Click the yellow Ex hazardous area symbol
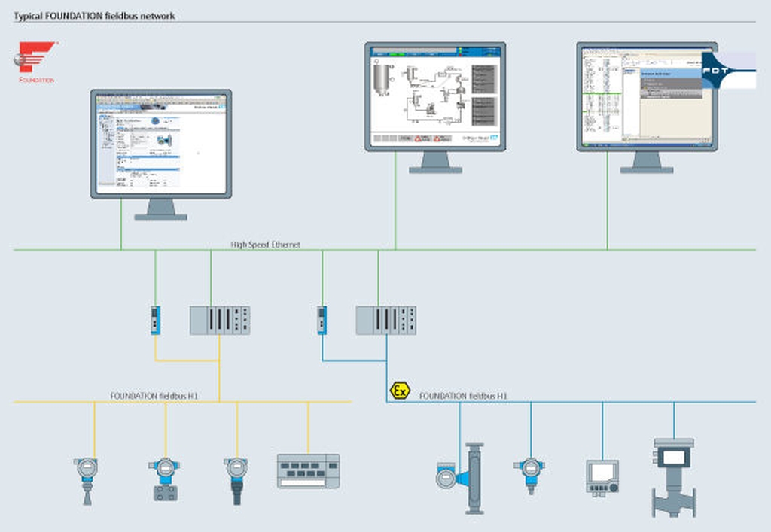 [x=400, y=391]
